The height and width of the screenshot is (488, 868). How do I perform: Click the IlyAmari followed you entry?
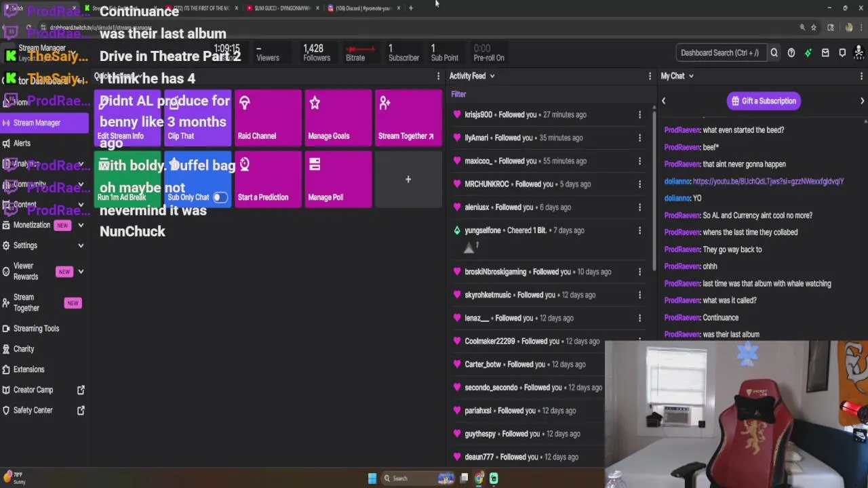point(547,138)
